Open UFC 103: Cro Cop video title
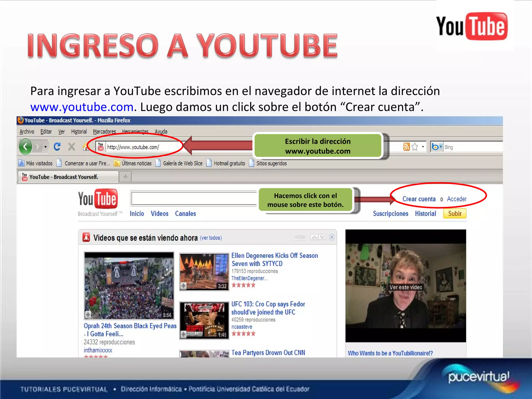The width and height of the screenshot is (532, 399). coord(268,308)
